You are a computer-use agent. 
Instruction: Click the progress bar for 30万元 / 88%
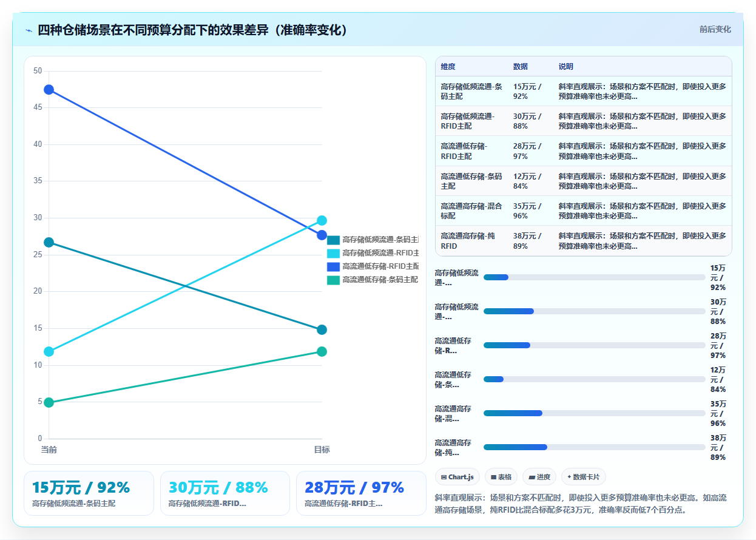click(594, 311)
